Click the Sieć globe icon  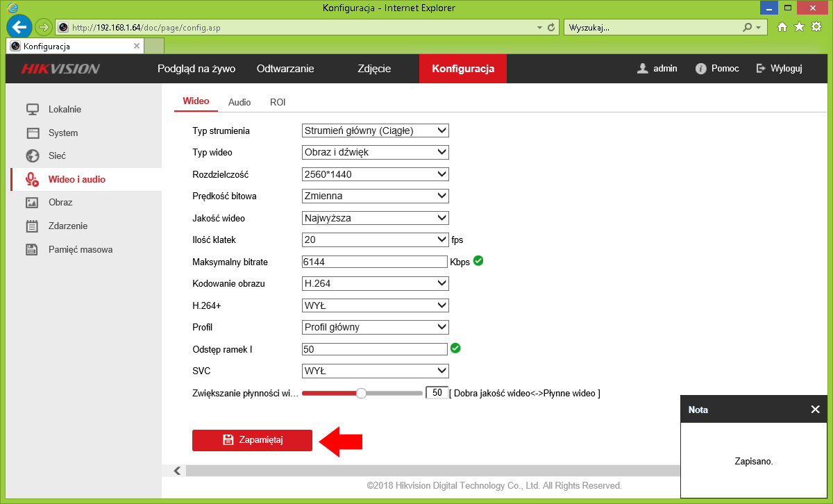32,156
